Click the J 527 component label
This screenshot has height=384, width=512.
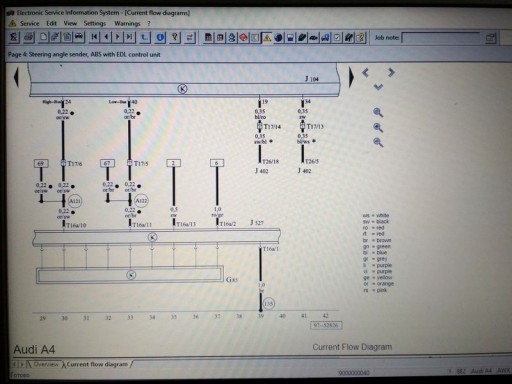pos(257,223)
